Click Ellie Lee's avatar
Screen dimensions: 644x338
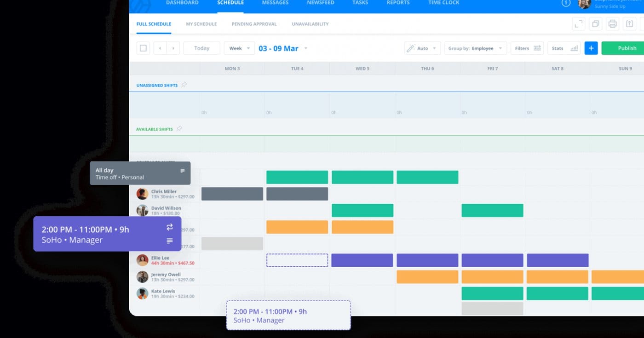point(142,260)
